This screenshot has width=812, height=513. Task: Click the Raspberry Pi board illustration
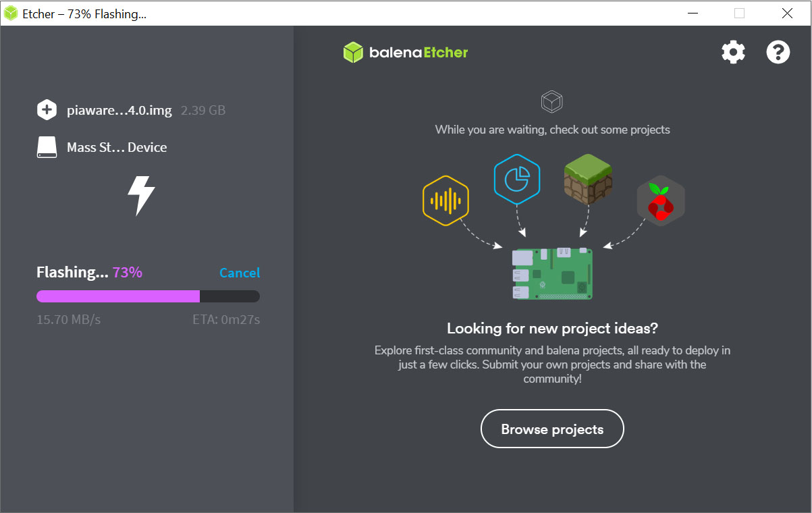552,273
